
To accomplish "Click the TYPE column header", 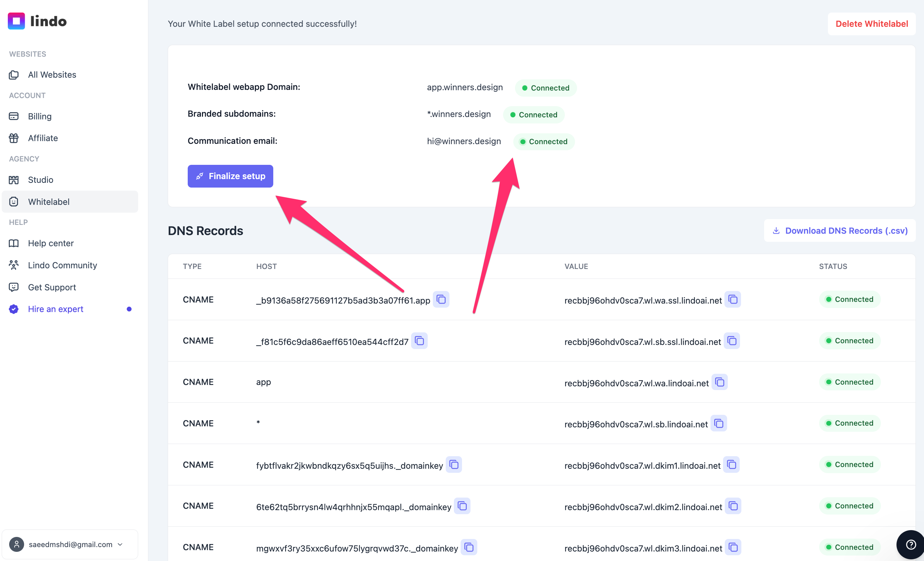I will 192,267.
